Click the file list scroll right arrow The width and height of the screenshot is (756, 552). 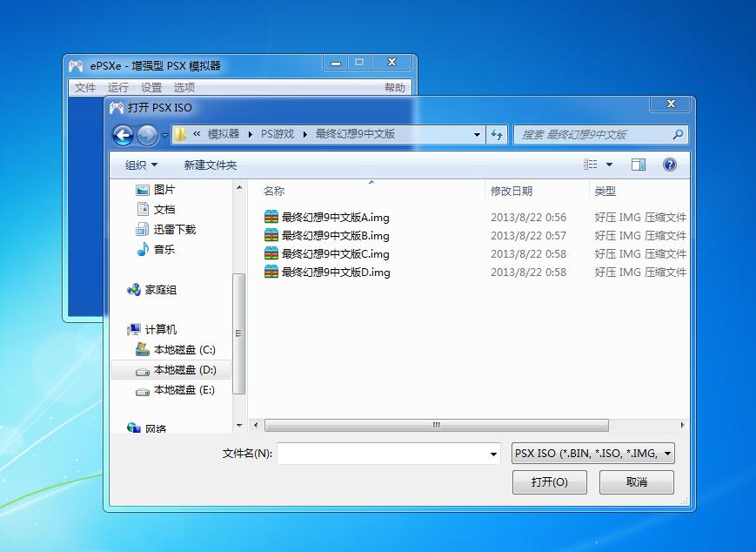[x=682, y=425]
